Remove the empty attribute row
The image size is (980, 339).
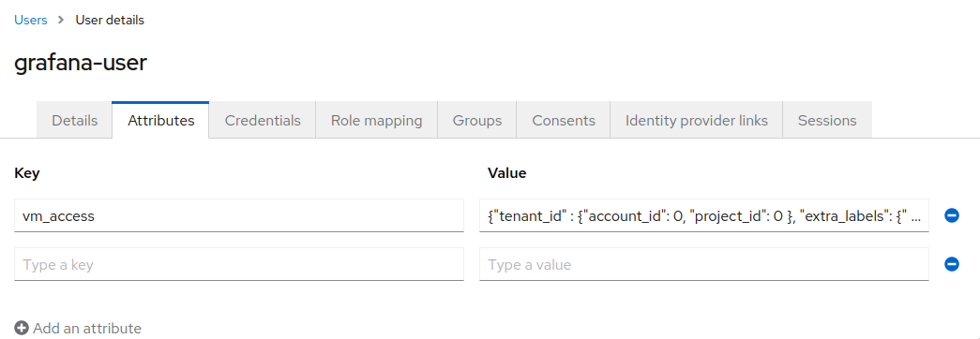[x=951, y=264]
